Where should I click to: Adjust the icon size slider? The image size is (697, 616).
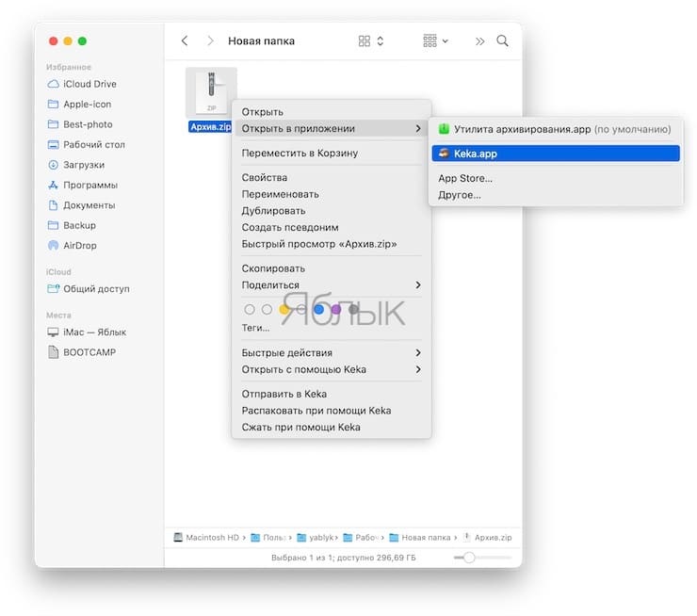(x=483, y=558)
